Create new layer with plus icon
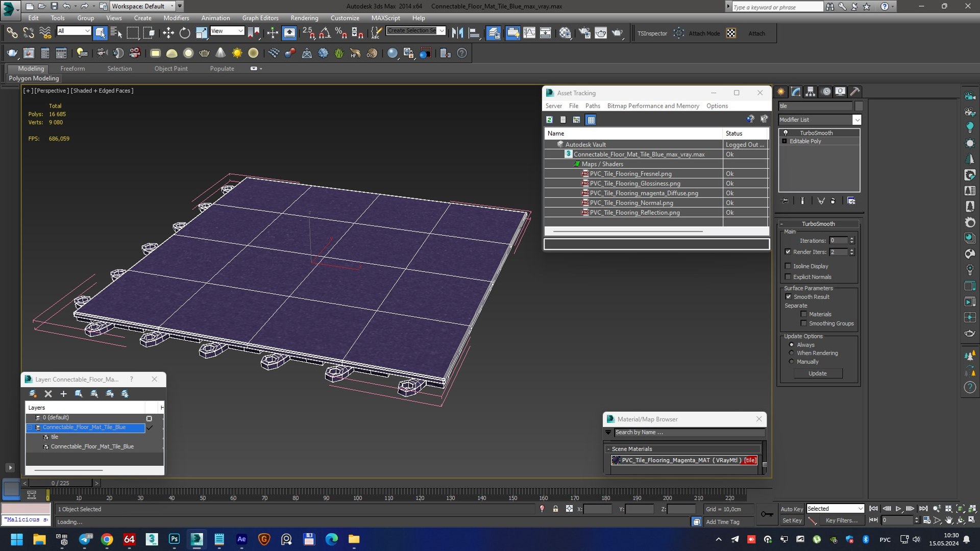Image resolution: width=980 pixels, height=551 pixels. (x=63, y=393)
